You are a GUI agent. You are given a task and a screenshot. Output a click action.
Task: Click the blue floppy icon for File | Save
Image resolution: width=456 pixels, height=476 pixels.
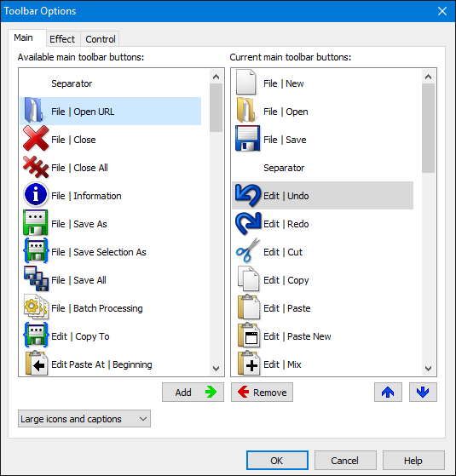click(x=247, y=138)
